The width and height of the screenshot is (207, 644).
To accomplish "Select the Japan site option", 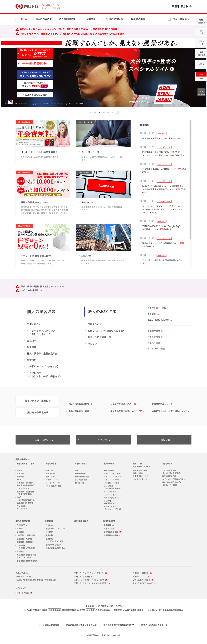I will pos(201,74).
